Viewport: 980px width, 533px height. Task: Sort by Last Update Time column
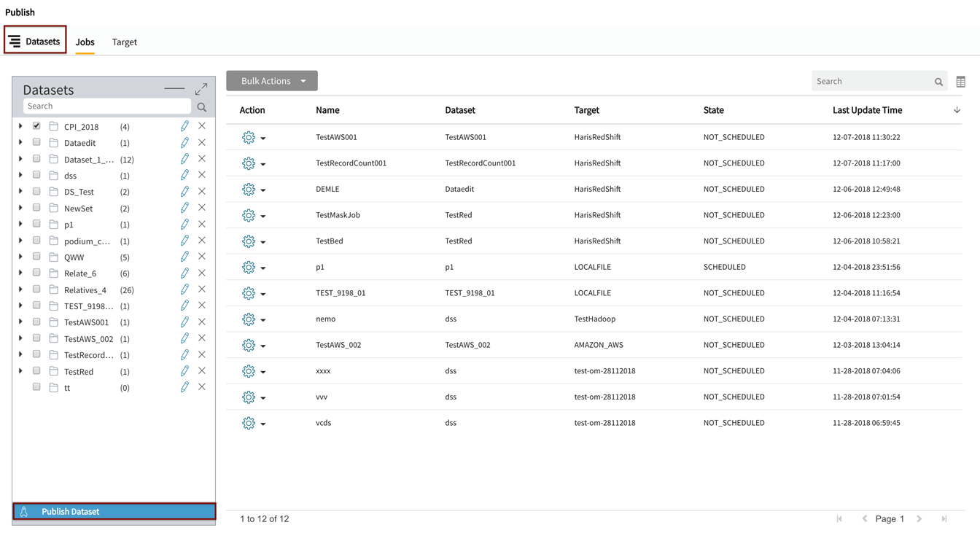click(x=868, y=110)
